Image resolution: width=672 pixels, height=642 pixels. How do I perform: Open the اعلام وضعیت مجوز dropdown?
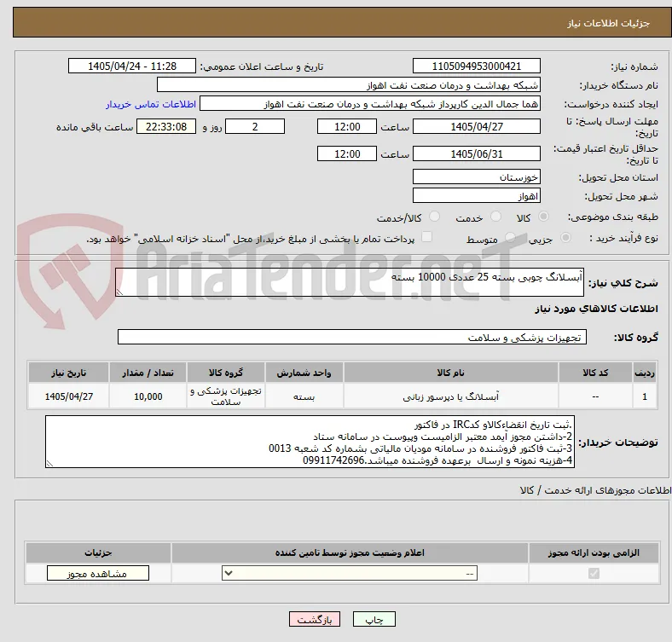(x=350, y=574)
